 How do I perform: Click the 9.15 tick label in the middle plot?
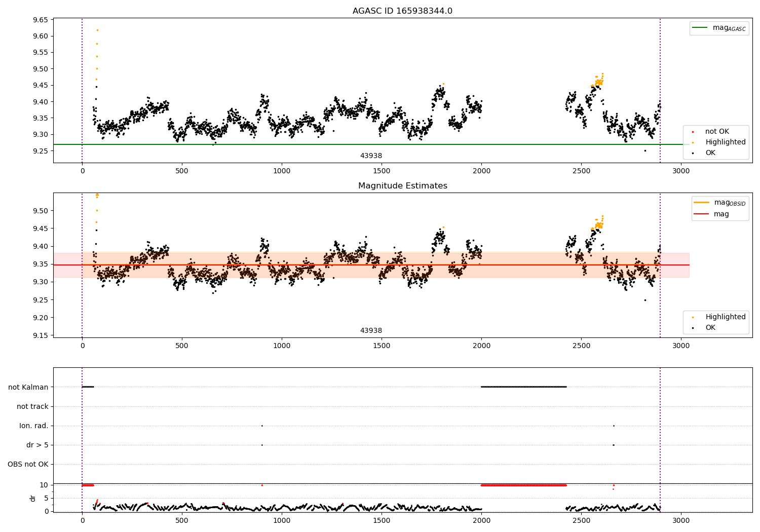click(x=41, y=335)
